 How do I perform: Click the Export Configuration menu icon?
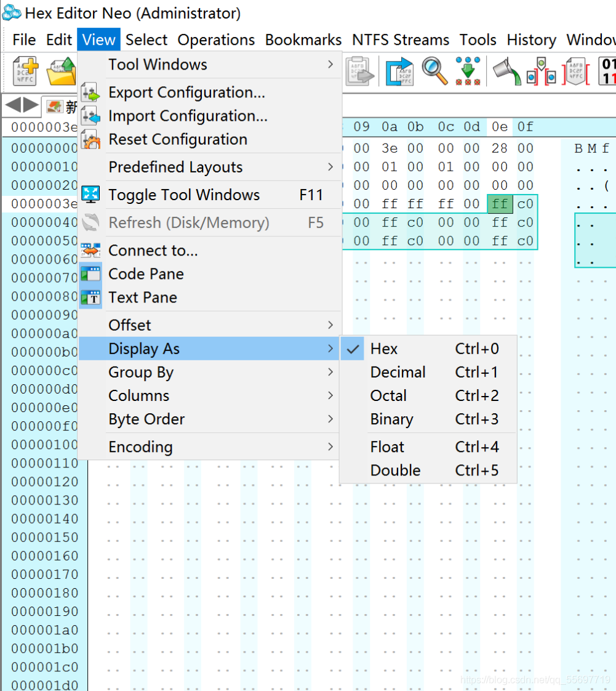coord(90,92)
